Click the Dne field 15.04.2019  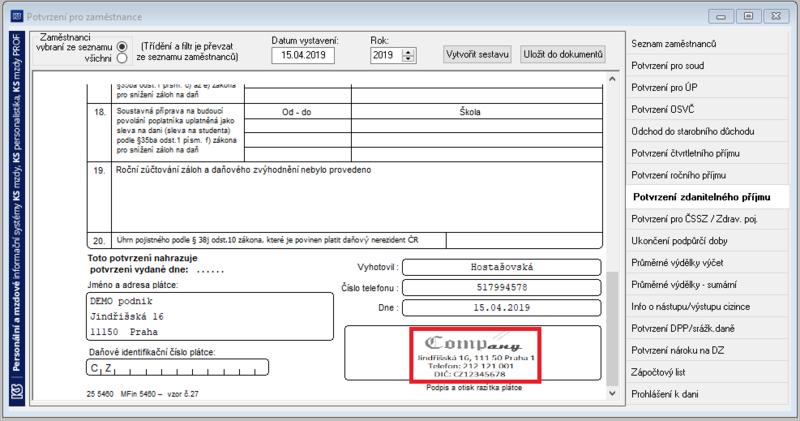502,308
